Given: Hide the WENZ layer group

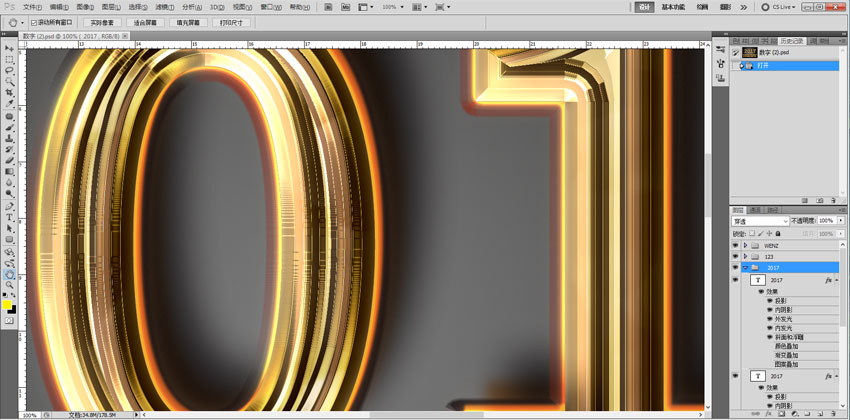Looking at the screenshot, I should (735, 245).
